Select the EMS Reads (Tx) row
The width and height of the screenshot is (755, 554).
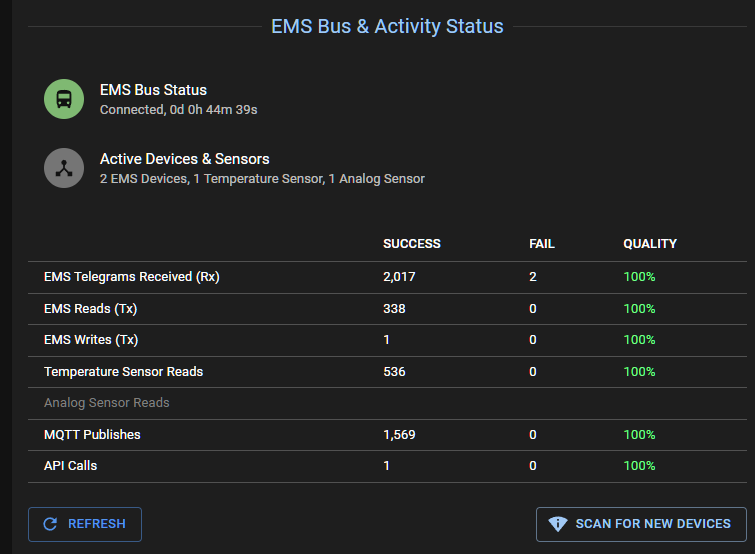point(91,309)
